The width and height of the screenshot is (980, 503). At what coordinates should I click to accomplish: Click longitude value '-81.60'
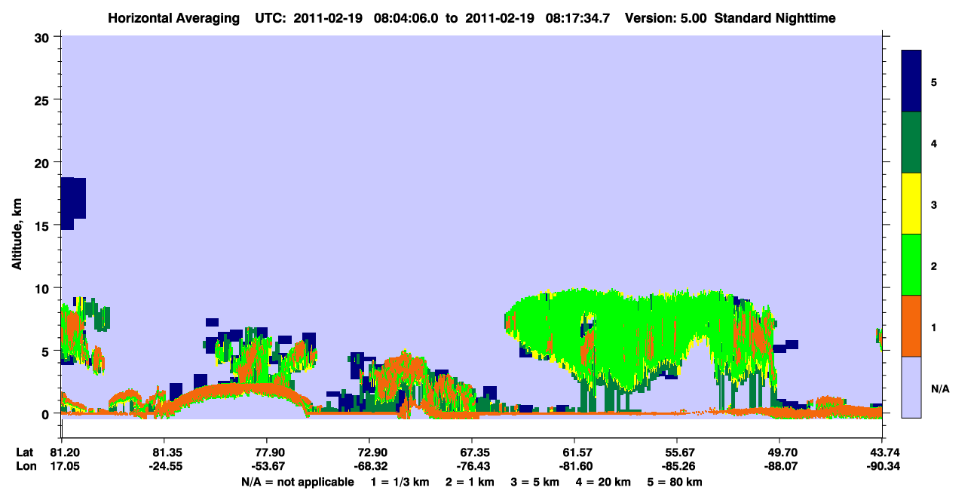pyautogui.click(x=574, y=465)
